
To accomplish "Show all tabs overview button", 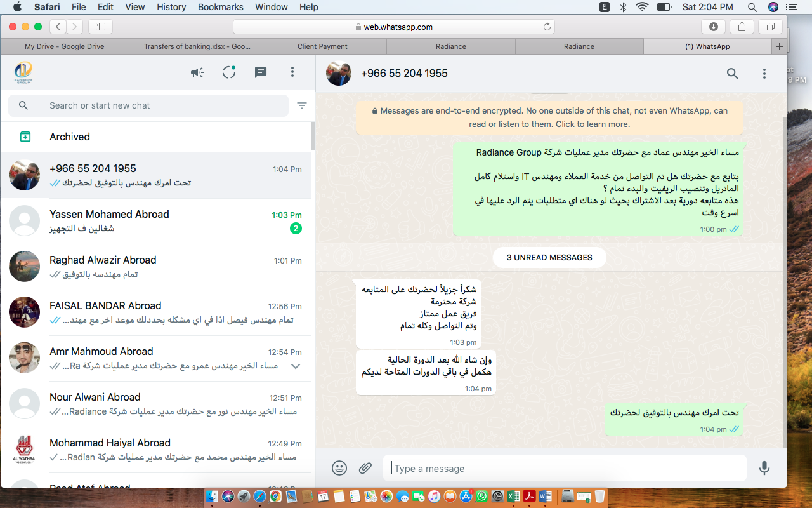I will pyautogui.click(x=770, y=27).
